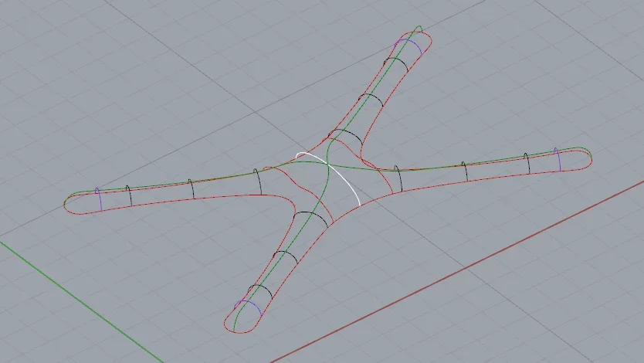Pick the black cross-section nearest the right arm tip
Image resolution: width=644 pixels, height=363 pixels.
[527, 164]
